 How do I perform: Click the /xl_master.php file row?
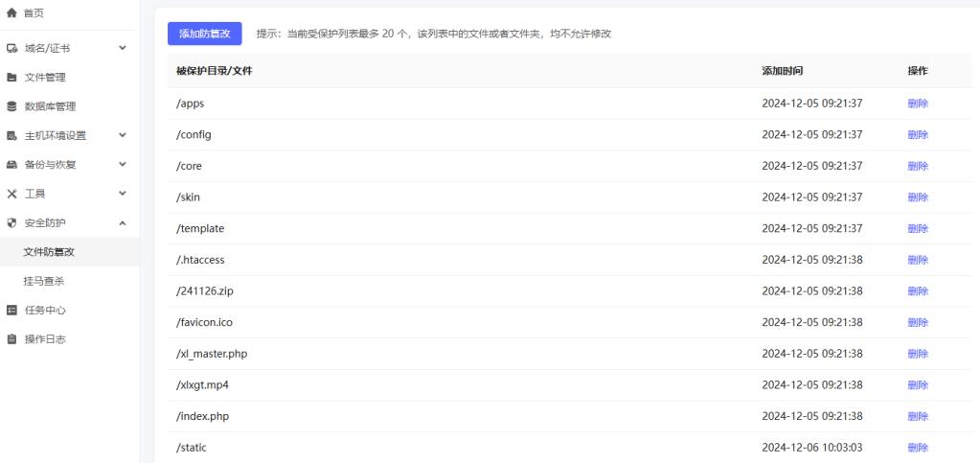point(213,354)
